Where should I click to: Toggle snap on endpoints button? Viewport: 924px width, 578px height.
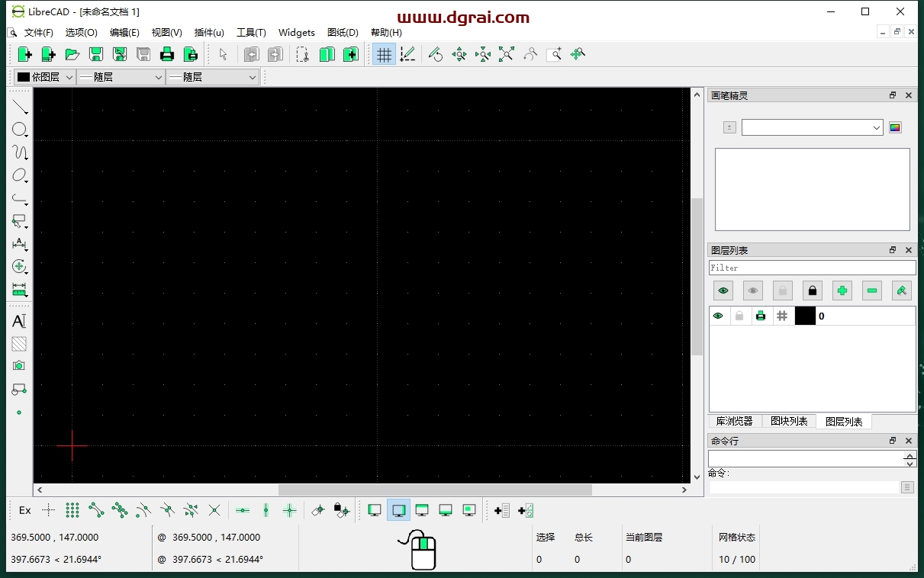(x=96, y=511)
